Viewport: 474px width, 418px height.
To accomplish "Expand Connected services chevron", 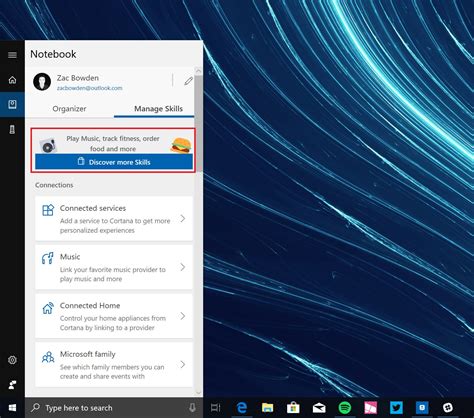I will tap(183, 219).
